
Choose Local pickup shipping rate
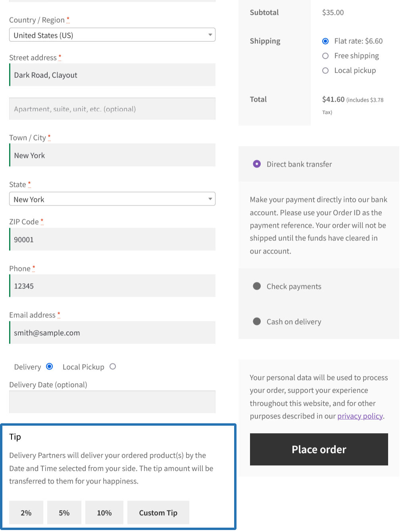325,70
